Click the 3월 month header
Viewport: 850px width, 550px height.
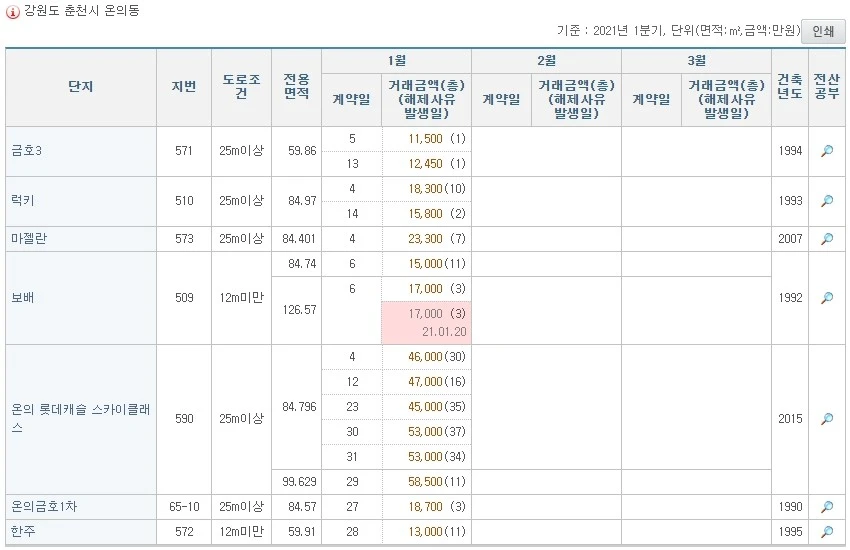pos(697,61)
